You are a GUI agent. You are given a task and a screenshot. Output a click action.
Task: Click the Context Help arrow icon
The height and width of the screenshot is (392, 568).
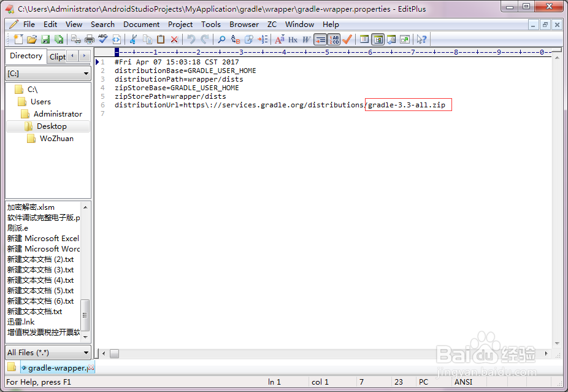(422, 39)
